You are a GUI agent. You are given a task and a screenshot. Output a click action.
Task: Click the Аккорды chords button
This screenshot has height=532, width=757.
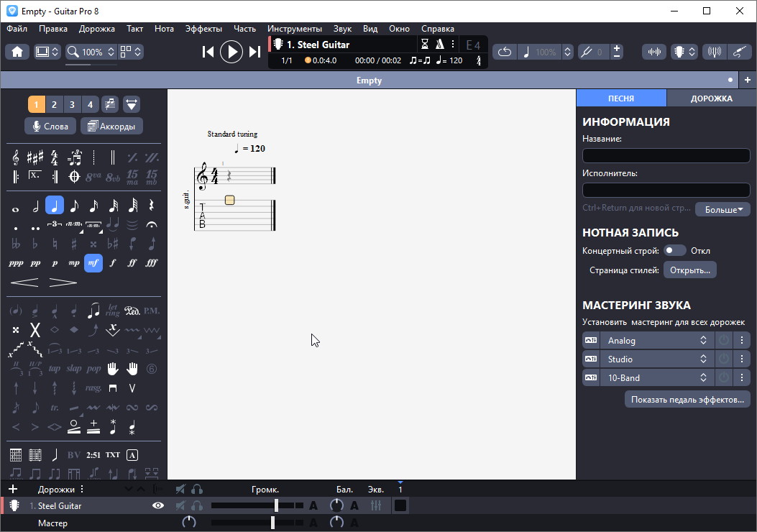click(x=111, y=126)
